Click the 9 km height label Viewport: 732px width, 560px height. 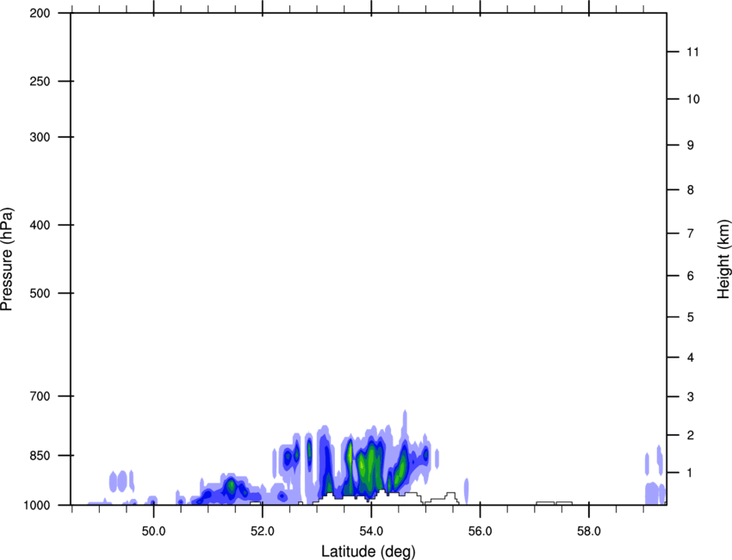(691, 146)
